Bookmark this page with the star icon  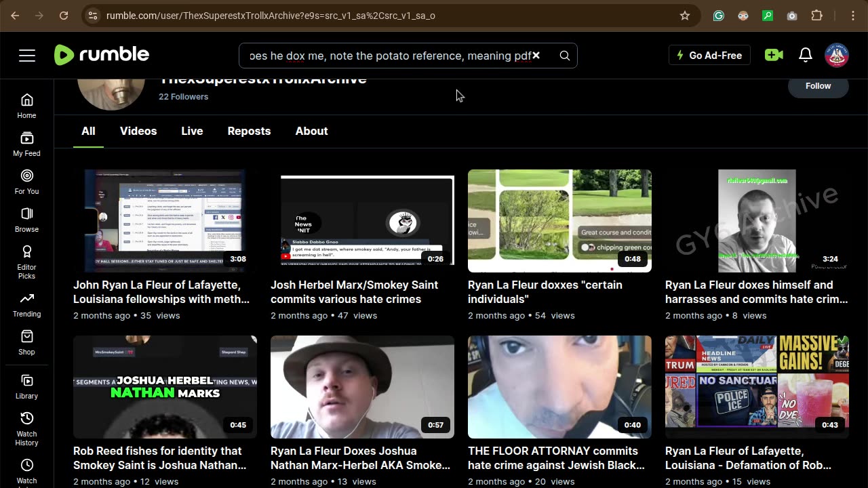point(685,16)
